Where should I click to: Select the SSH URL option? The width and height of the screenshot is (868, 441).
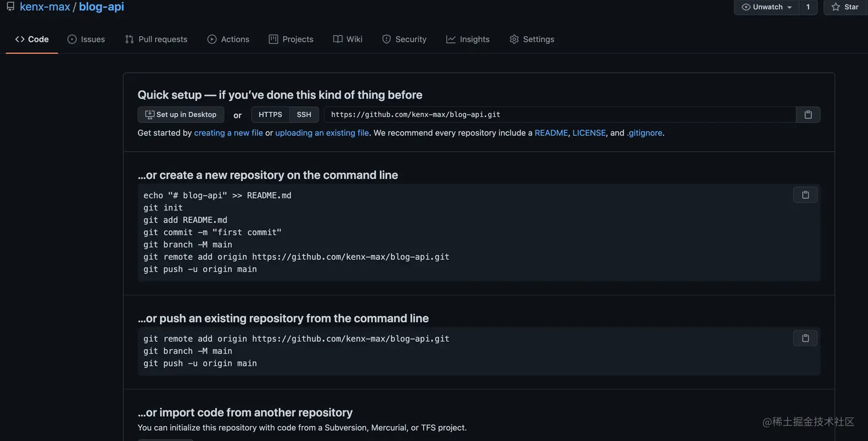[x=304, y=115]
